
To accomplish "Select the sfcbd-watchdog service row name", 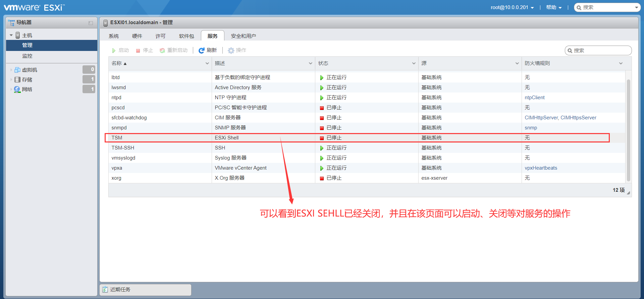I will pos(129,118).
